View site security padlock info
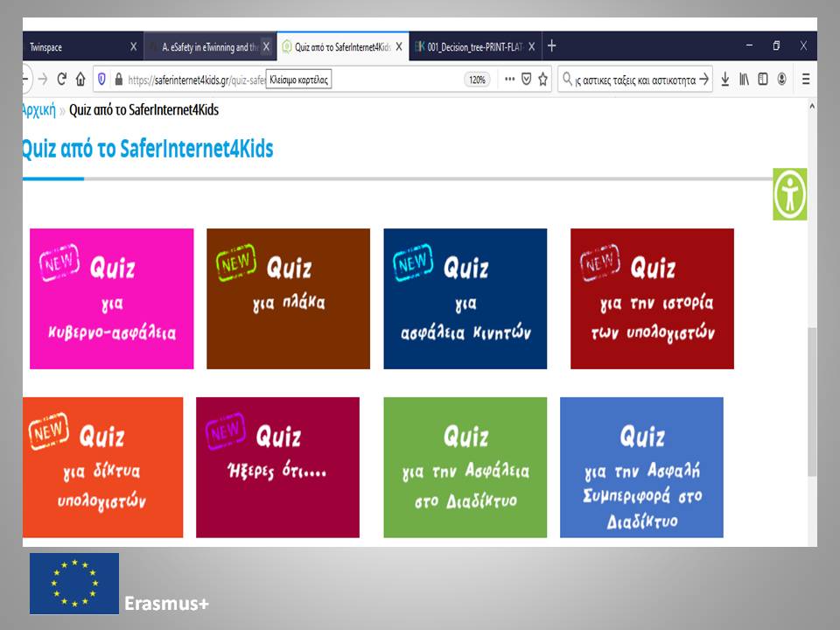Screen dimensions: 840x630 click(x=119, y=80)
